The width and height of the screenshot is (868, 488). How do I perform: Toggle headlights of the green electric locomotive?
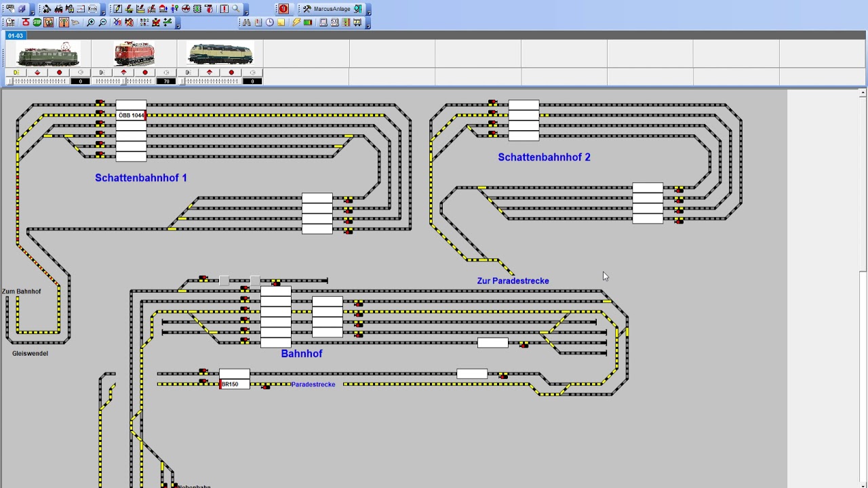coord(16,73)
